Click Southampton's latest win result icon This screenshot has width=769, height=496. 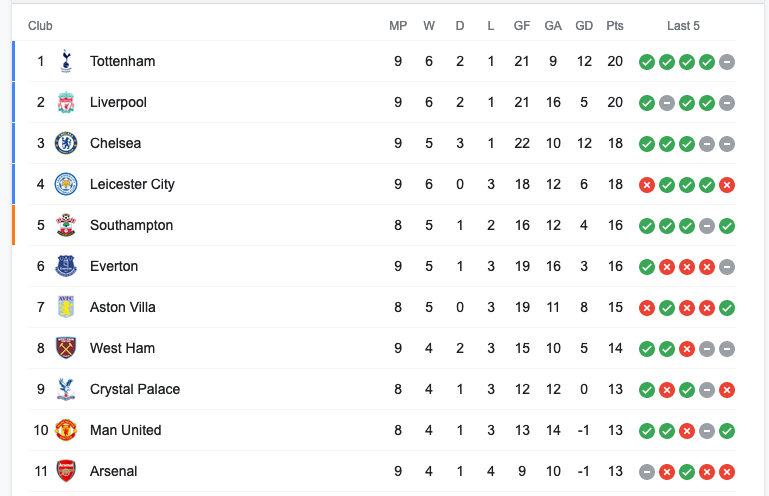tap(727, 226)
